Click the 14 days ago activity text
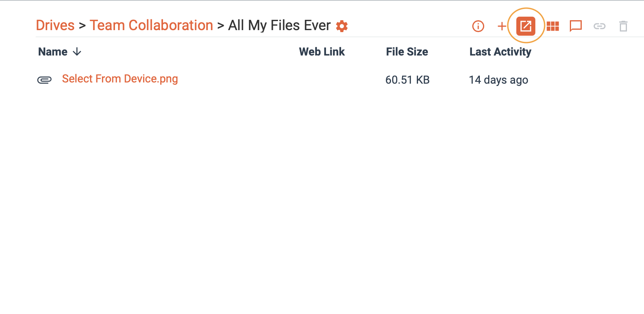The image size is (644, 314). [498, 80]
